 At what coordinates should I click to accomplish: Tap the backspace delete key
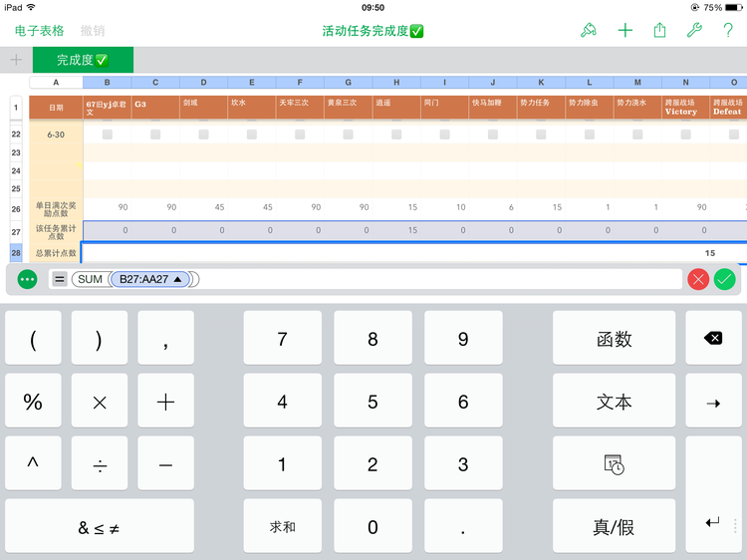coord(713,338)
